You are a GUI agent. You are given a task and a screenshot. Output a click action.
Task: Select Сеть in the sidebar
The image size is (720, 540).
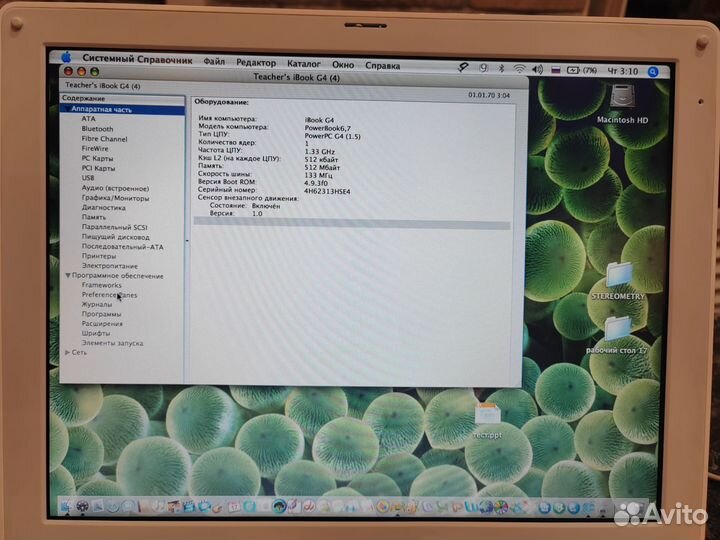click(79, 352)
